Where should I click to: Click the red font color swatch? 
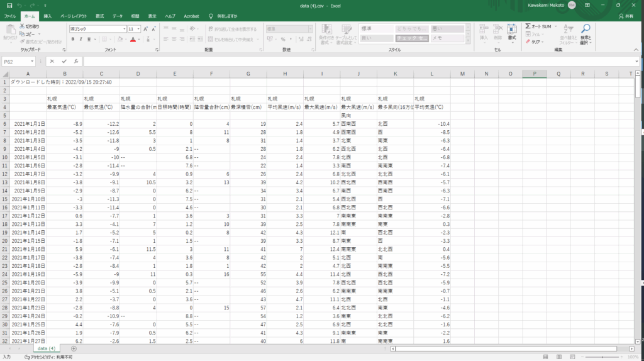pyautogui.click(x=133, y=39)
